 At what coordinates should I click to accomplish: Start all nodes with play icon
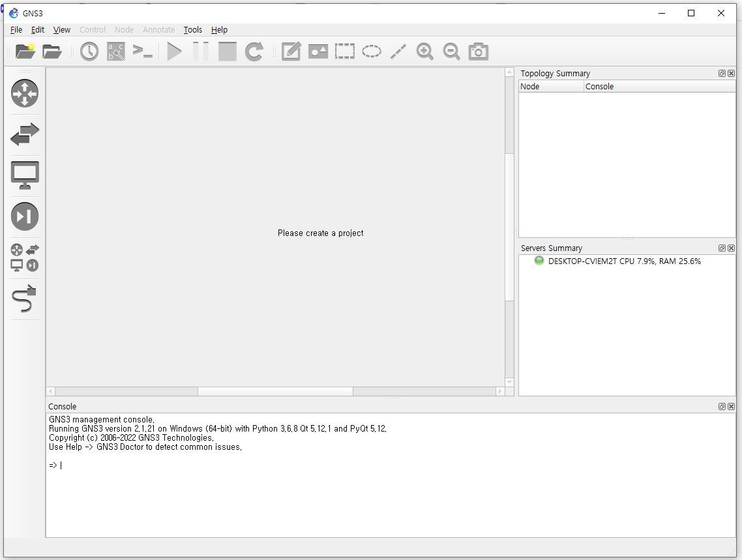tap(174, 51)
